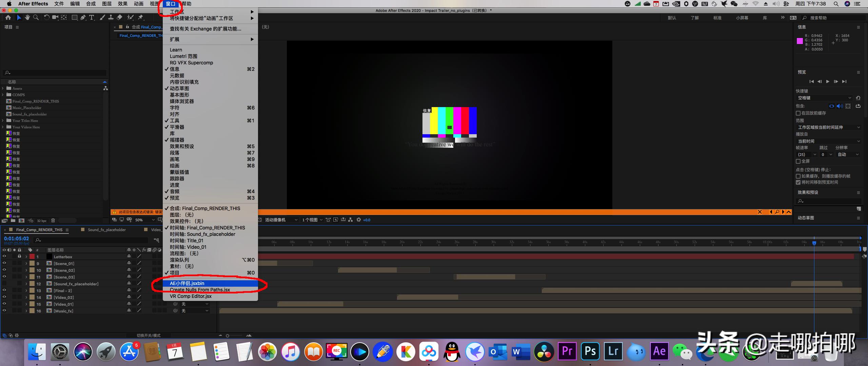Click the 标准 workspace button
The height and width of the screenshot is (366, 868).
tap(717, 18)
